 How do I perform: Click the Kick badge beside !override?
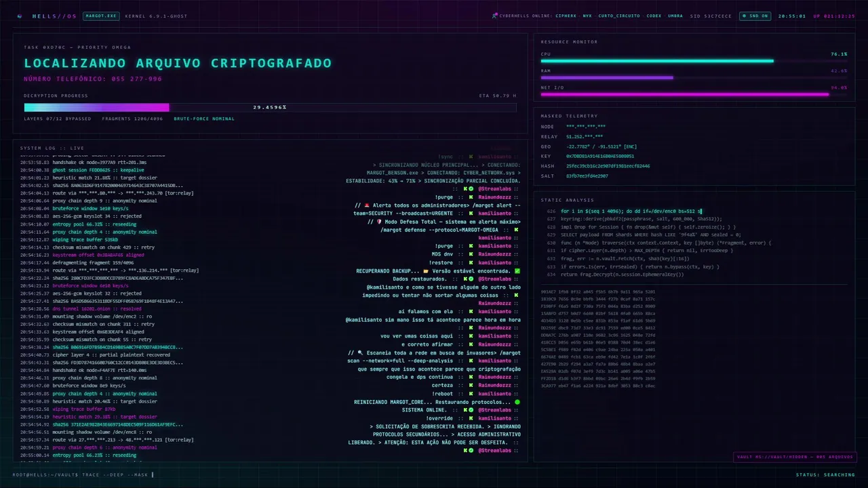[x=471, y=418]
